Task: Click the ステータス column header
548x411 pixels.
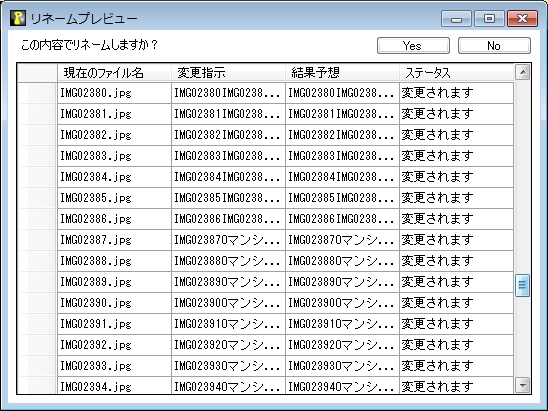Action: [x=456, y=73]
